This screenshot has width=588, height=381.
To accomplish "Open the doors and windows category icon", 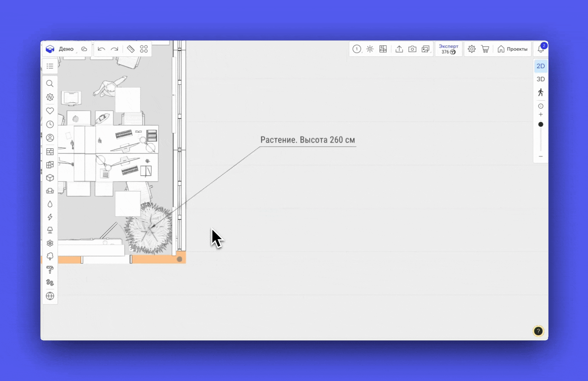I will pos(50,165).
